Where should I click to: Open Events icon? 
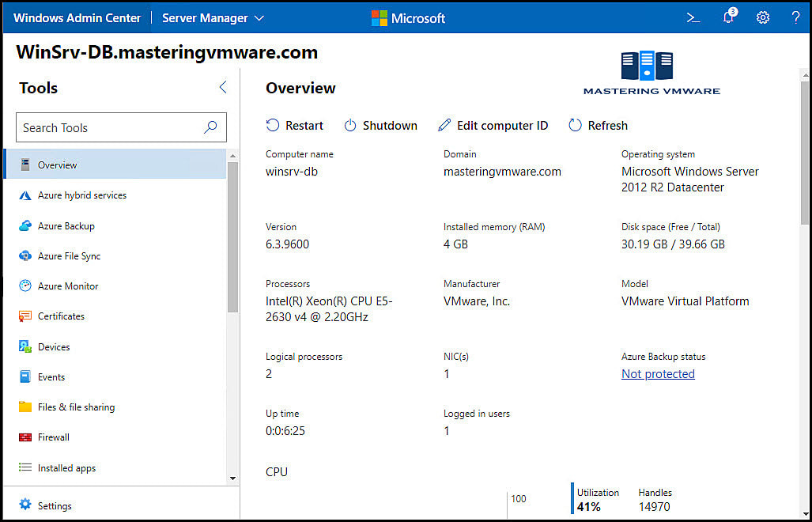[x=25, y=377]
